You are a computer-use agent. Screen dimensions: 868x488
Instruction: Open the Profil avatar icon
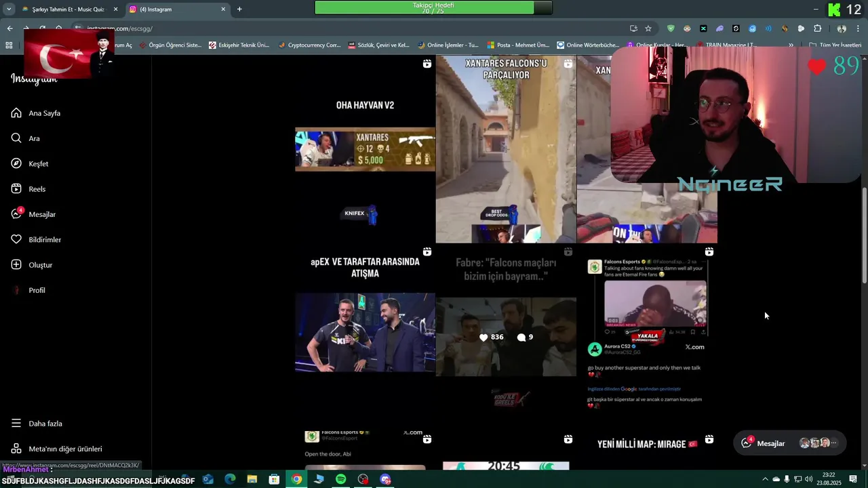coord(16,290)
